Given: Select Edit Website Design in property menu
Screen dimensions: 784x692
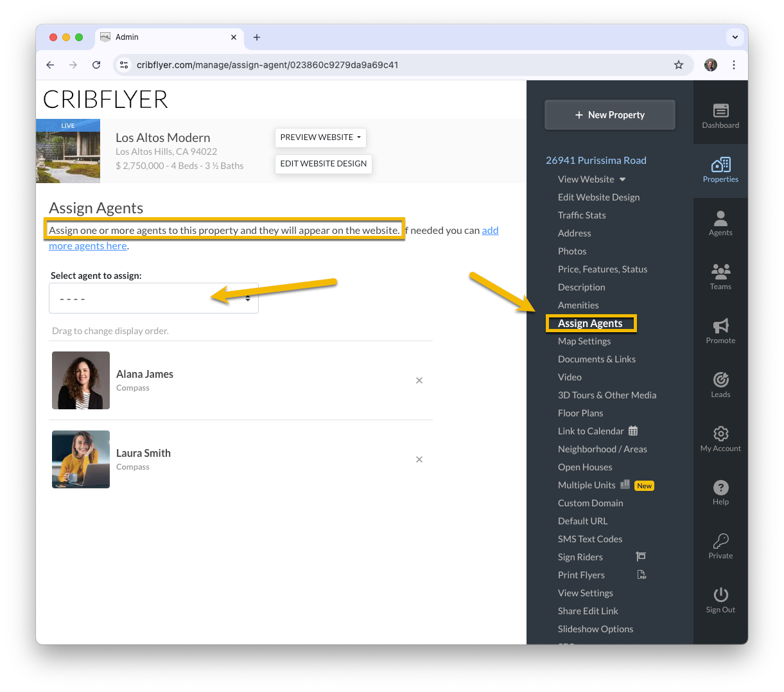Looking at the screenshot, I should 598,197.
